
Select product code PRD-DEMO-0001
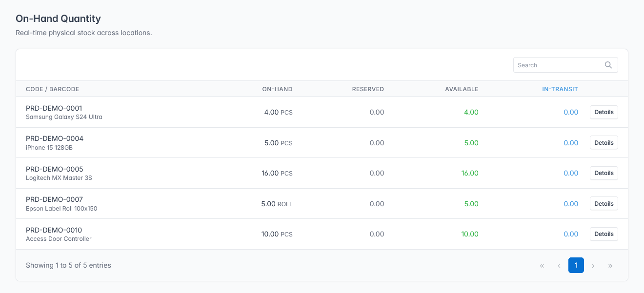coord(54,108)
